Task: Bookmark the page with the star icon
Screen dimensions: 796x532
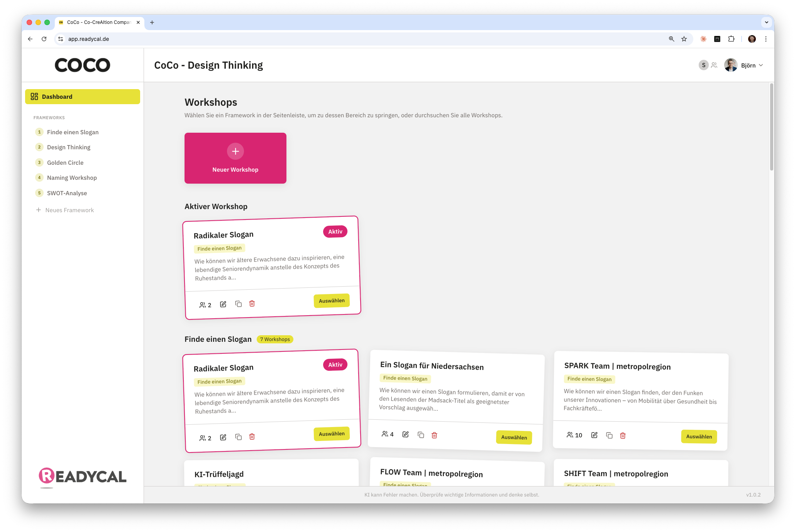Action: (x=684, y=39)
